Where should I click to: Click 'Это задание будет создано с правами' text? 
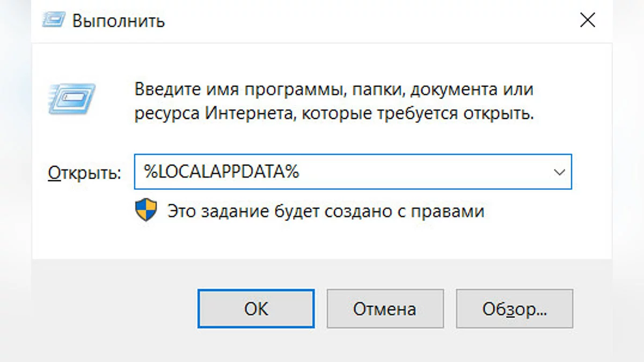326,211
